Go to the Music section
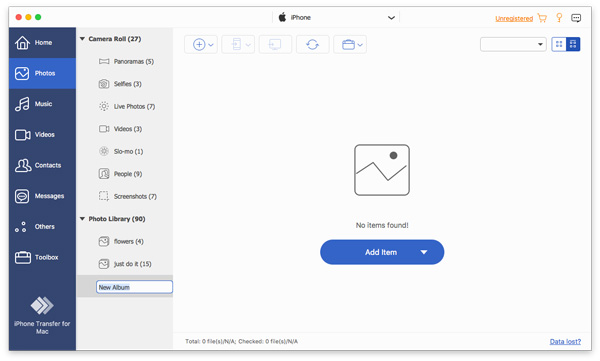600x361 pixels. pos(42,104)
